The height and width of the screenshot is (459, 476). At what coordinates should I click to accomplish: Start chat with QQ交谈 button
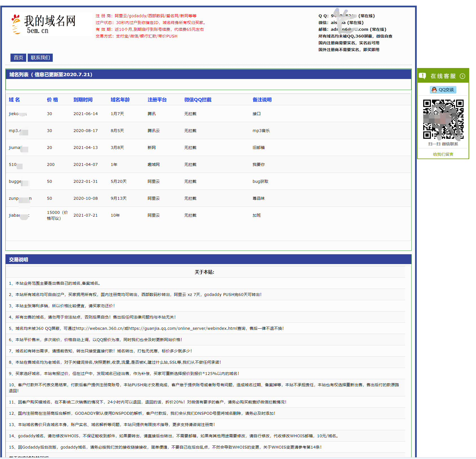coord(443,90)
